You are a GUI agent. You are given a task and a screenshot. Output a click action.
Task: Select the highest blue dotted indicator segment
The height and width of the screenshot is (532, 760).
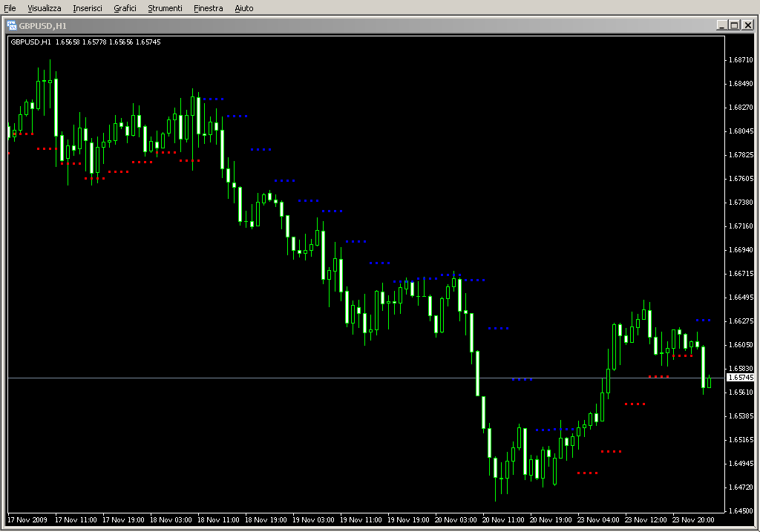[214, 99]
